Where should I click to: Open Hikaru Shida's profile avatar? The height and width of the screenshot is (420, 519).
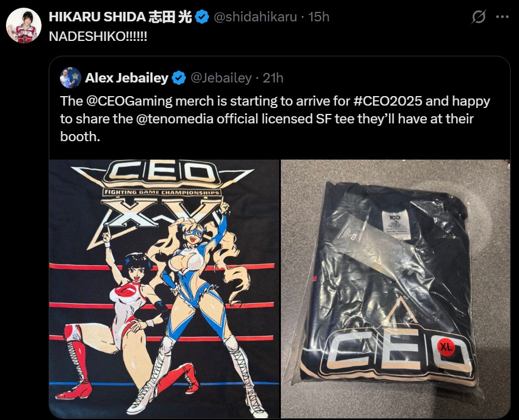24,26
